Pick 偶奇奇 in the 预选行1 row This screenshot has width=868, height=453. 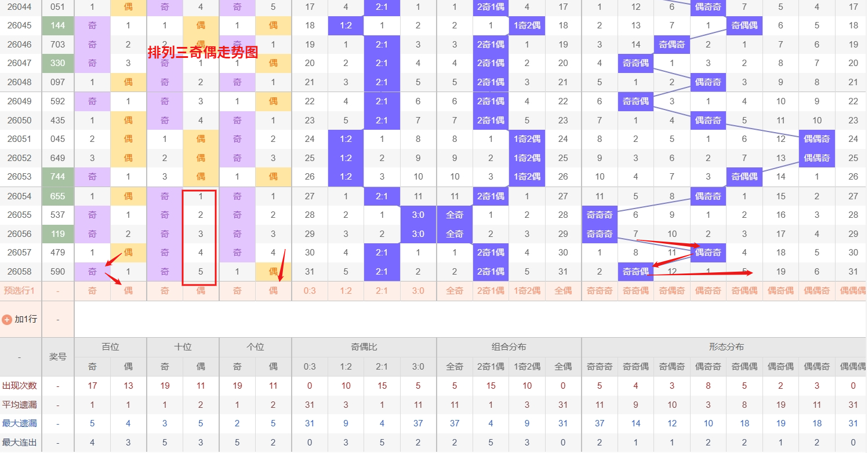(x=708, y=291)
